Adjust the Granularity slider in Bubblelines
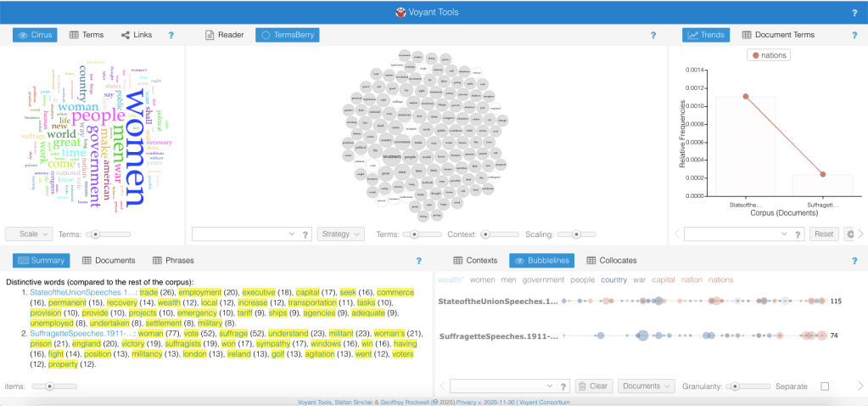The width and height of the screenshot is (868, 406). [x=736, y=386]
